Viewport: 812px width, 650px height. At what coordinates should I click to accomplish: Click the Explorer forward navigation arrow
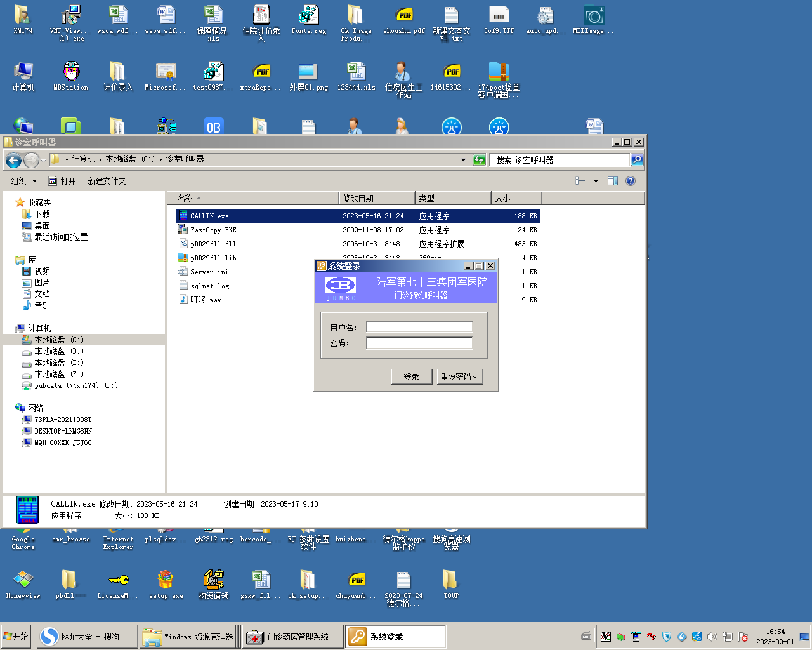31,160
